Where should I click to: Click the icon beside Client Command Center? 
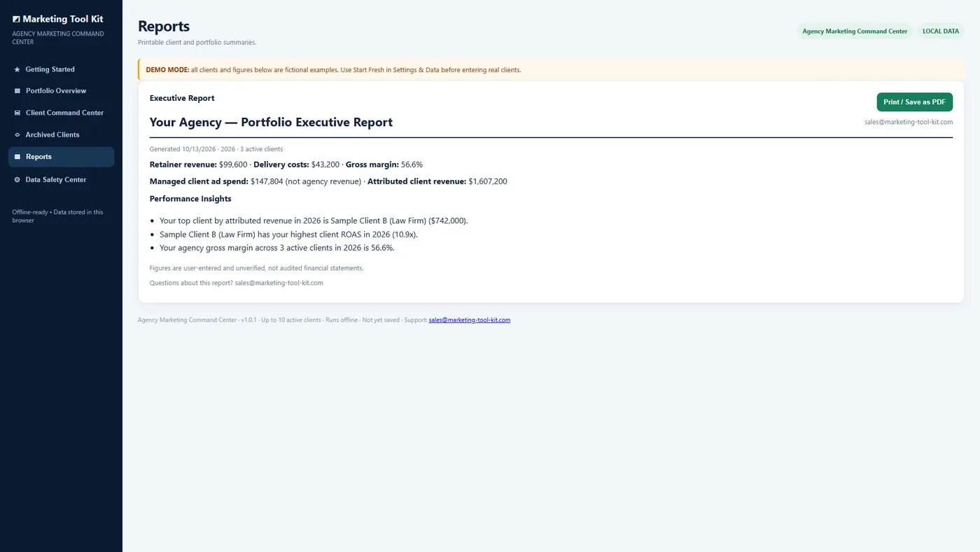click(x=17, y=113)
